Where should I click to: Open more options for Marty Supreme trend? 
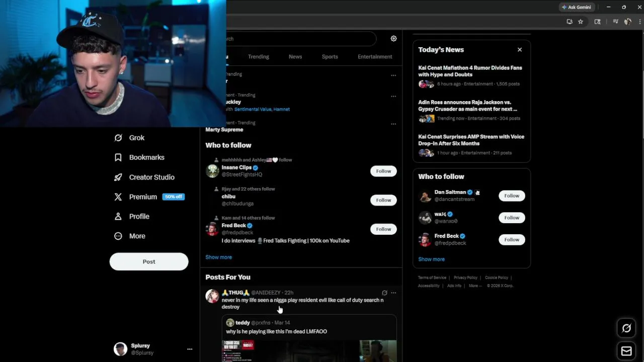393,124
